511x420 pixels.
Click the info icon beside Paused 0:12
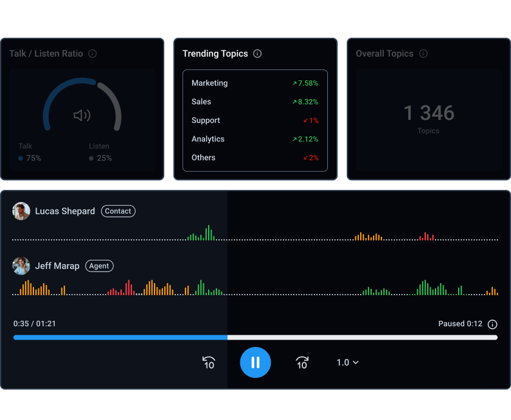pos(493,324)
